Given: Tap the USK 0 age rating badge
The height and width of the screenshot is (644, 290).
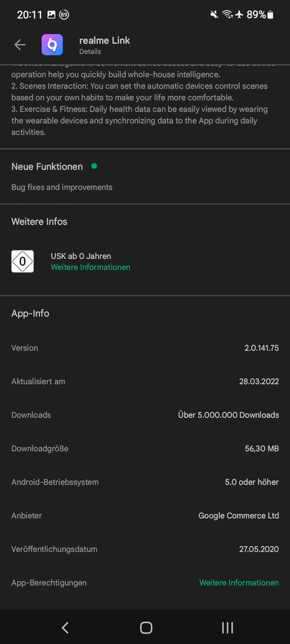Looking at the screenshot, I should click(x=23, y=261).
